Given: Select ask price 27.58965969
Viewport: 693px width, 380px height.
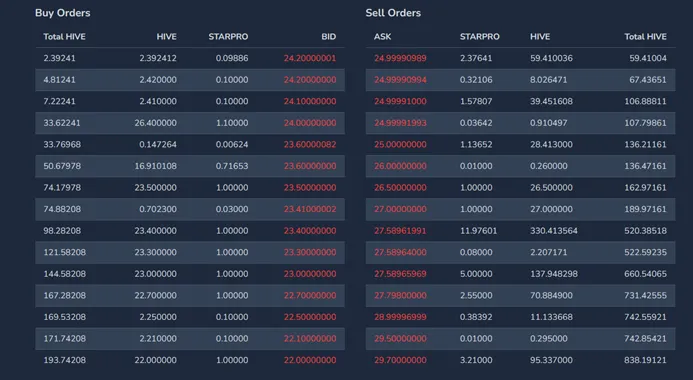Looking at the screenshot, I should (400, 274).
